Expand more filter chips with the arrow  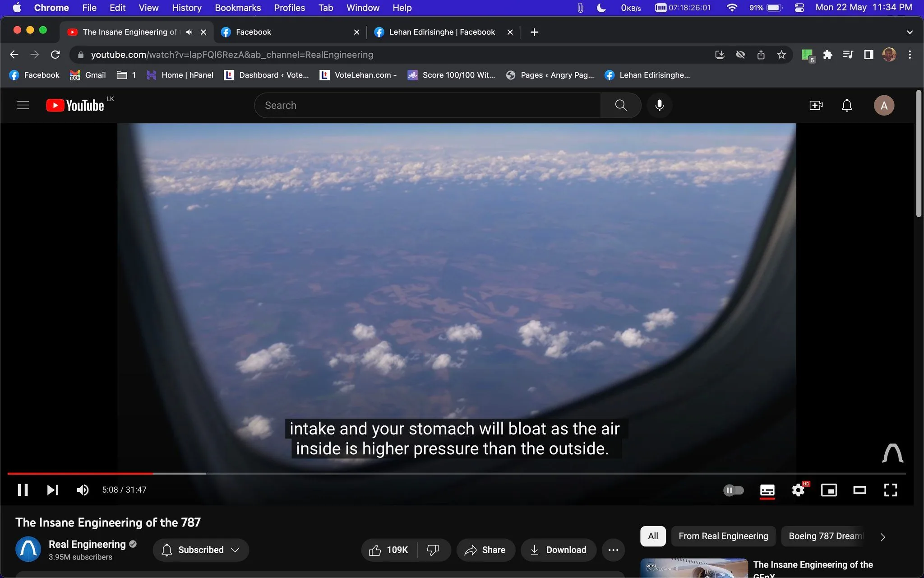(x=882, y=537)
